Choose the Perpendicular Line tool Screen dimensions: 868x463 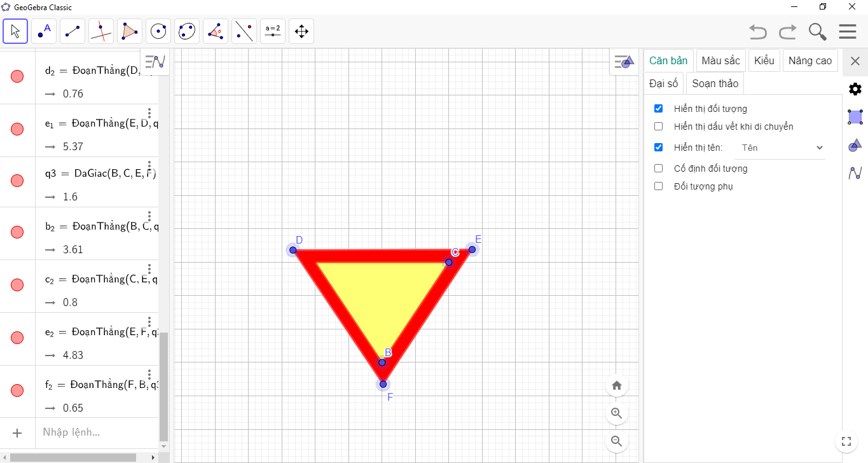tap(101, 31)
